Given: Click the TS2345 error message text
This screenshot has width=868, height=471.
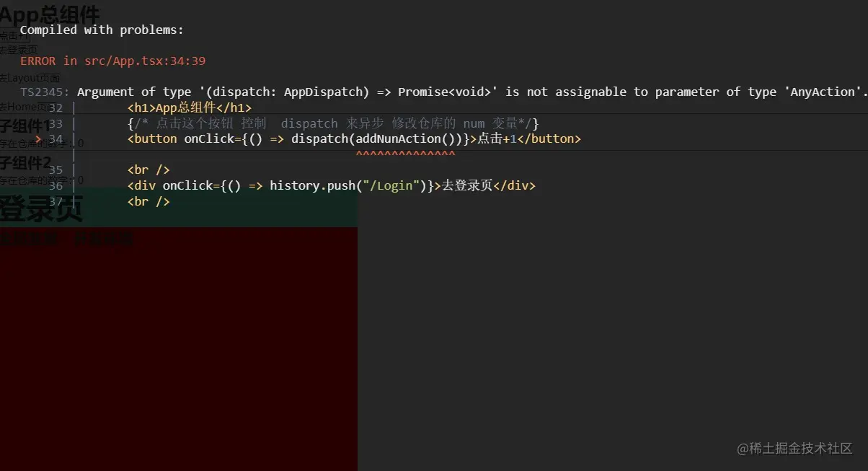Looking at the screenshot, I should 433,92.
